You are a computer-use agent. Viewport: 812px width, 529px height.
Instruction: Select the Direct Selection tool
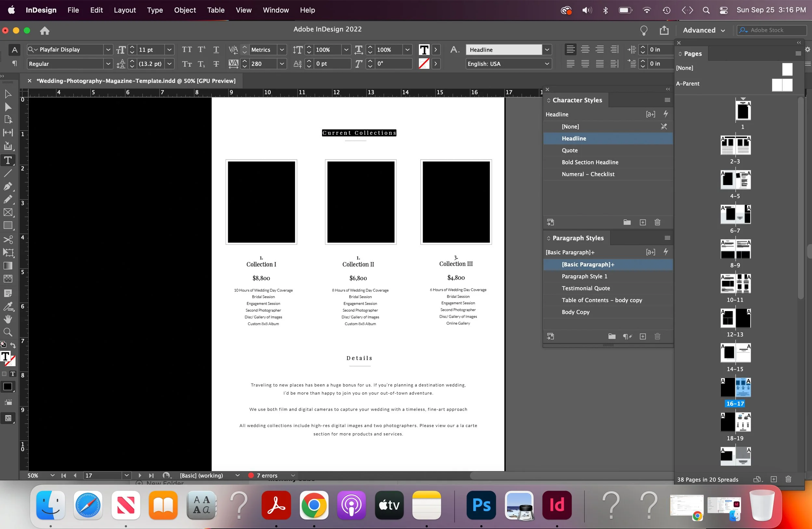8,107
